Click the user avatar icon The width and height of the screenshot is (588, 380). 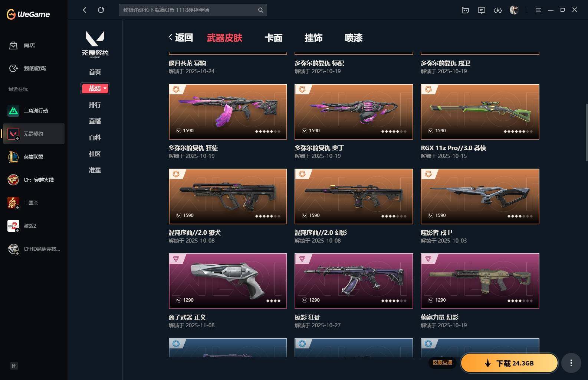click(514, 10)
